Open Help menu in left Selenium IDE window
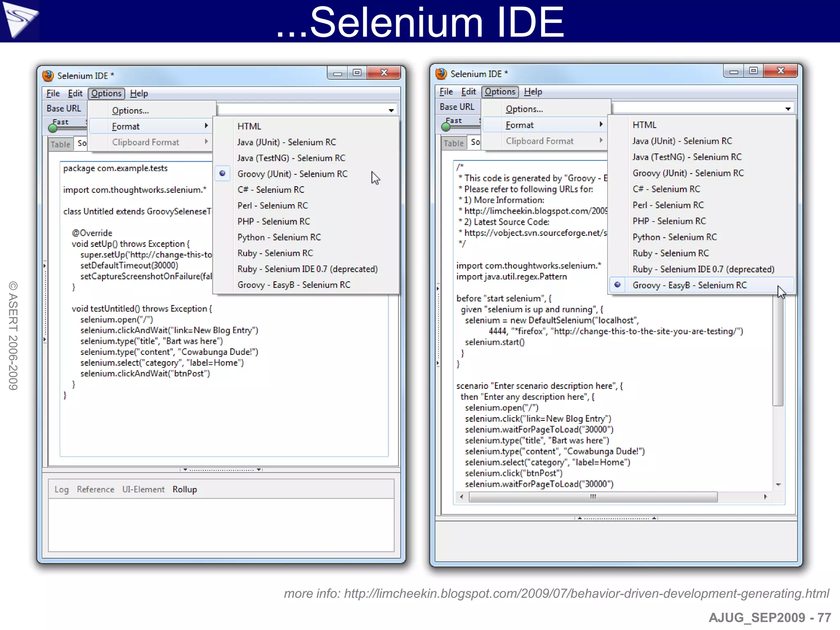The height and width of the screenshot is (630, 840). [x=139, y=94]
